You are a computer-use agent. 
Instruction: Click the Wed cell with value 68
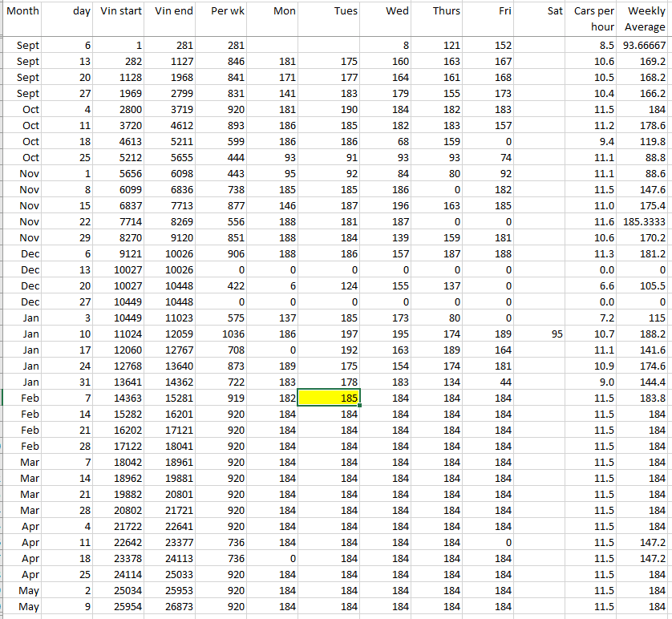pyautogui.click(x=385, y=141)
